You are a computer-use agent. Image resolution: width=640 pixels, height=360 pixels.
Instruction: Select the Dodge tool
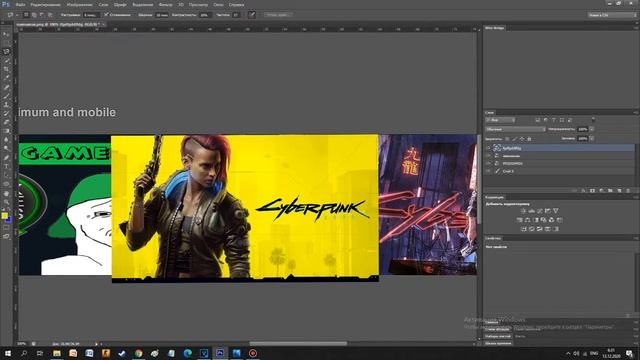(x=6, y=149)
